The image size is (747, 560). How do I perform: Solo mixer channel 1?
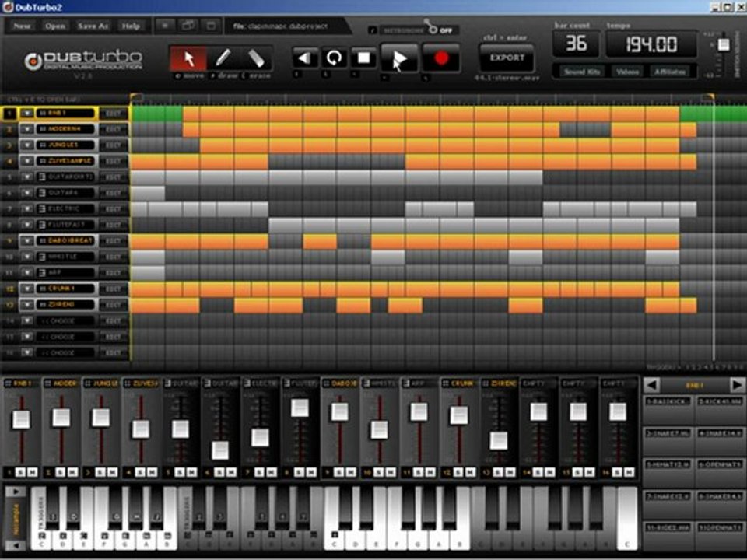tap(20, 472)
